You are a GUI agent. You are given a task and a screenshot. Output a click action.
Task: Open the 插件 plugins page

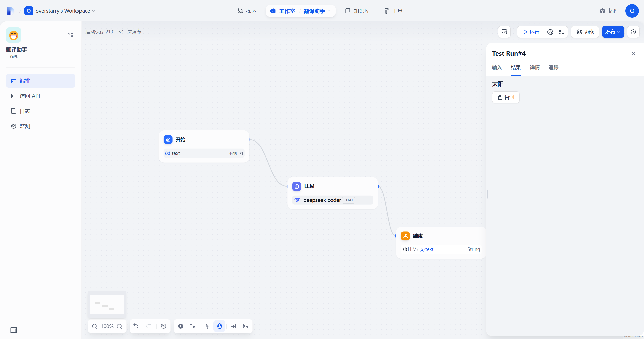coord(609,11)
